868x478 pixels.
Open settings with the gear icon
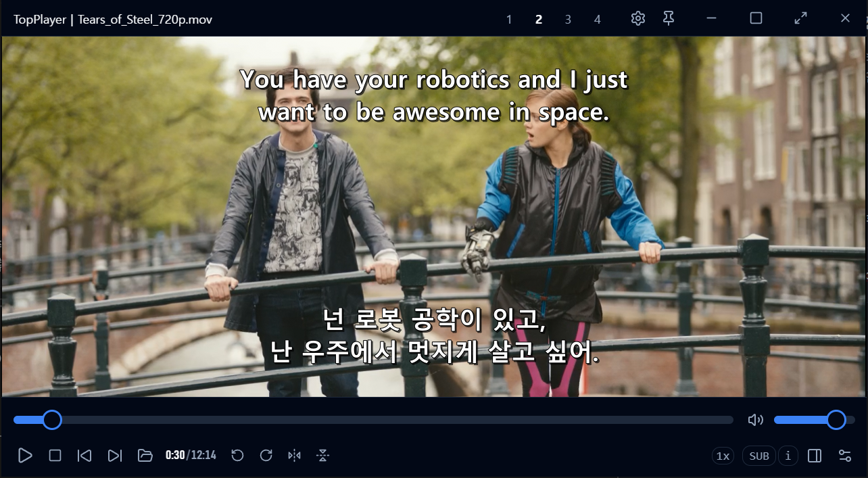tap(638, 18)
